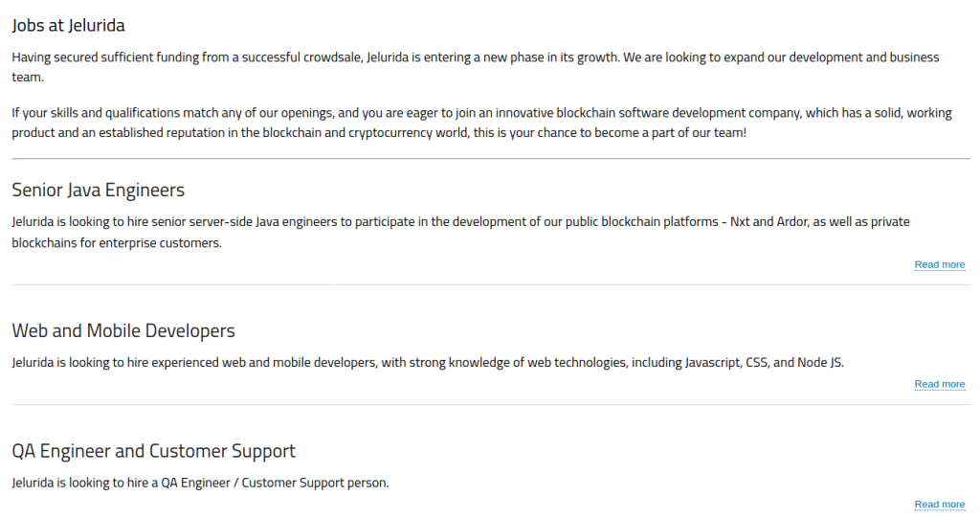Click the Web and Mobile Developers heading
980x519 pixels.
[x=123, y=330]
